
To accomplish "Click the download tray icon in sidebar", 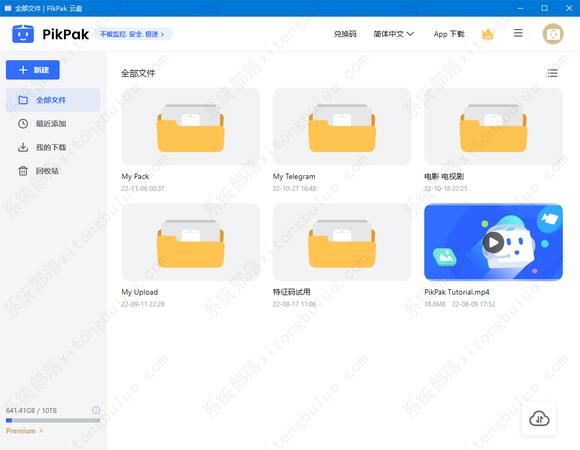I will coord(23,147).
